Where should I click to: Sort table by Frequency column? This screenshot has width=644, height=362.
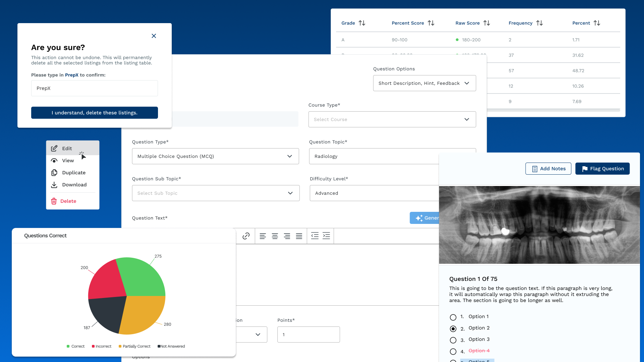[x=539, y=23]
